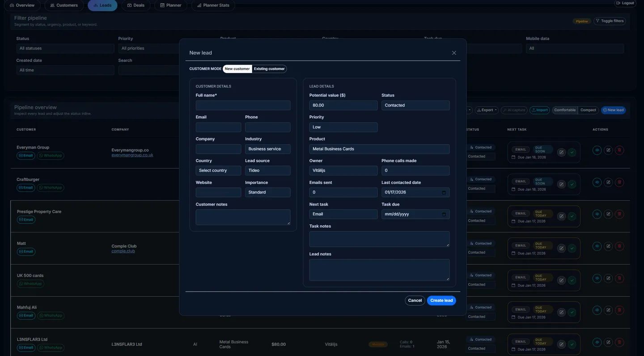The height and width of the screenshot is (356, 644).
Task: Click Cancel in the New lead dialog
Action: (415, 300)
